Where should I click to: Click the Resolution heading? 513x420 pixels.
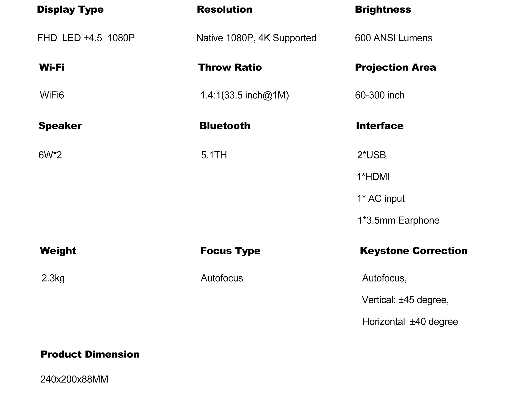pyautogui.click(x=224, y=10)
